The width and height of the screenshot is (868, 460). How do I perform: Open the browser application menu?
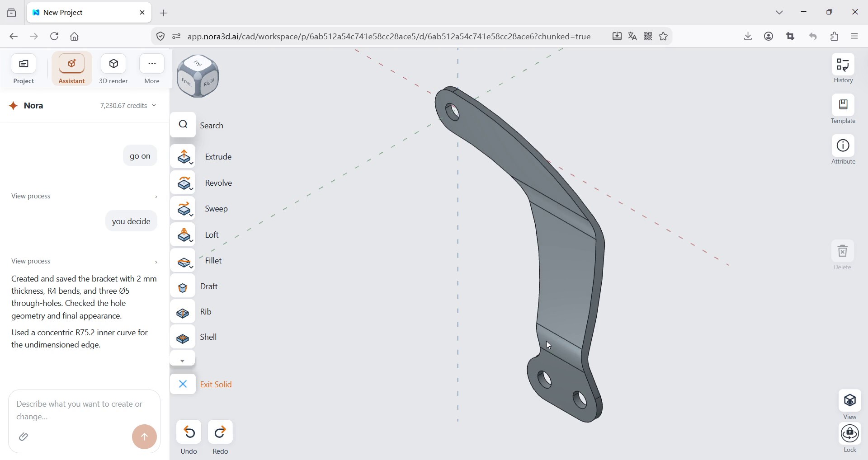click(x=855, y=37)
